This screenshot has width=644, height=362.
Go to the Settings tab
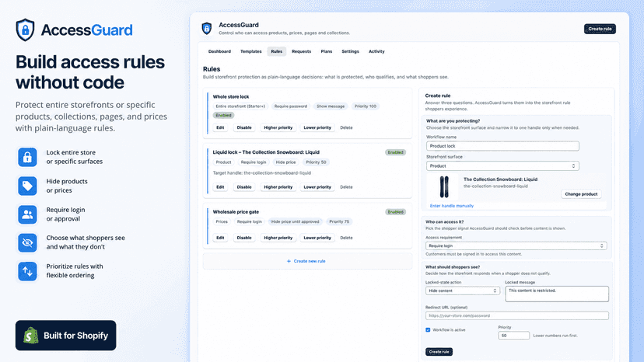(x=350, y=51)
